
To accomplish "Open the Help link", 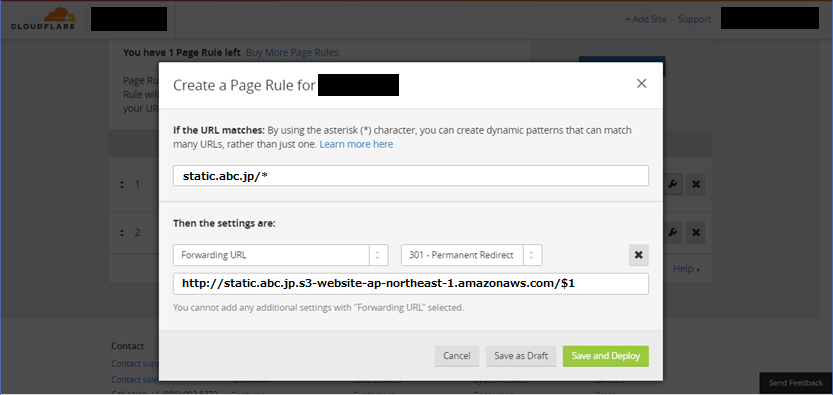I will (x=686, y=269).
